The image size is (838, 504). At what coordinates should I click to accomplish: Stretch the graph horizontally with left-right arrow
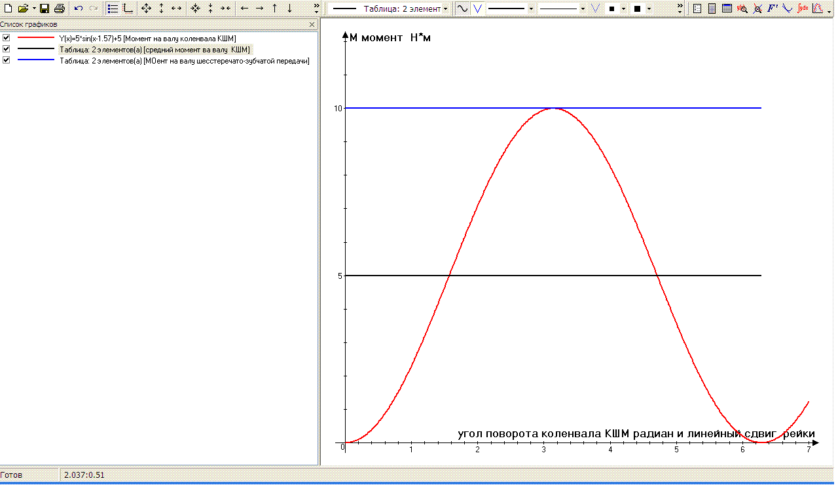pos(176,9)
